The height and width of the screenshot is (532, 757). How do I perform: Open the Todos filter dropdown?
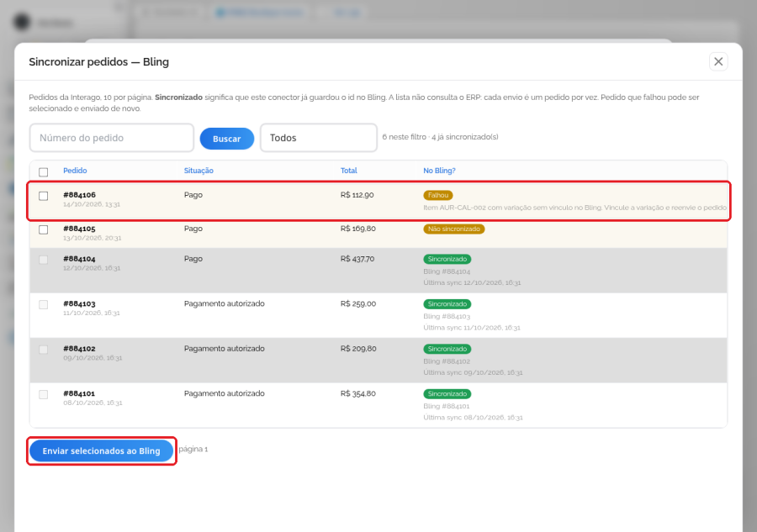[x=319, y=138]
